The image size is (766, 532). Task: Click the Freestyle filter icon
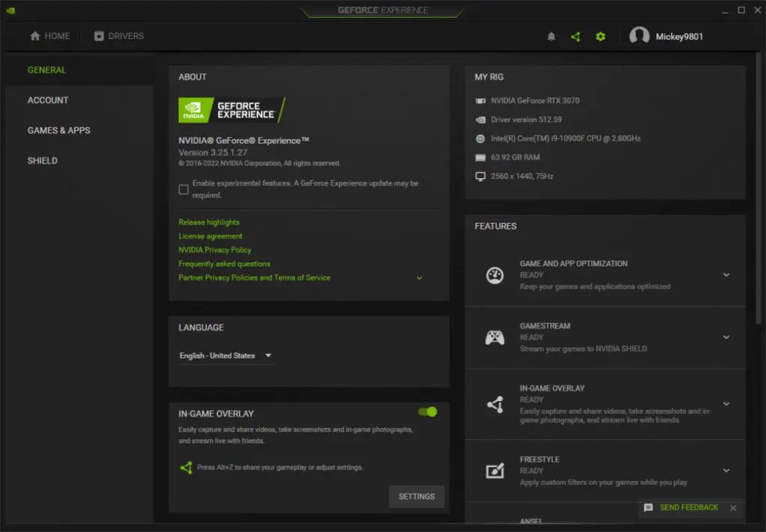[495, 471]
